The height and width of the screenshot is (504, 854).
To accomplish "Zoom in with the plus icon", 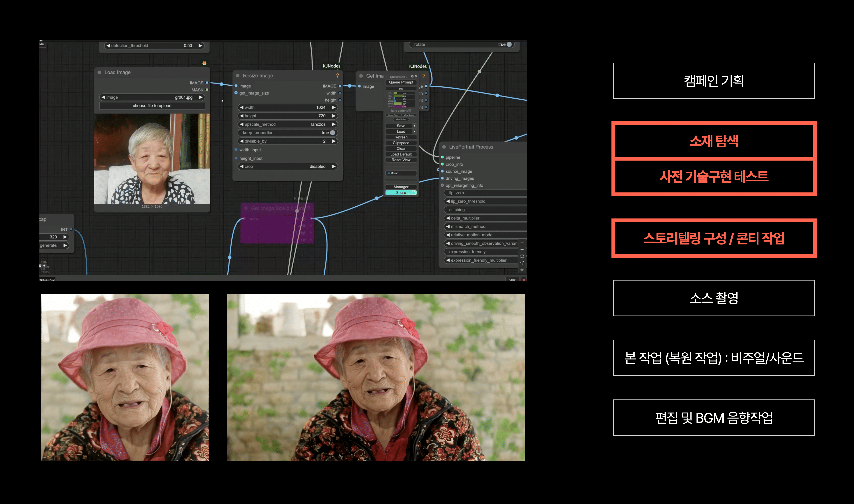I will (x=522, y=243).
